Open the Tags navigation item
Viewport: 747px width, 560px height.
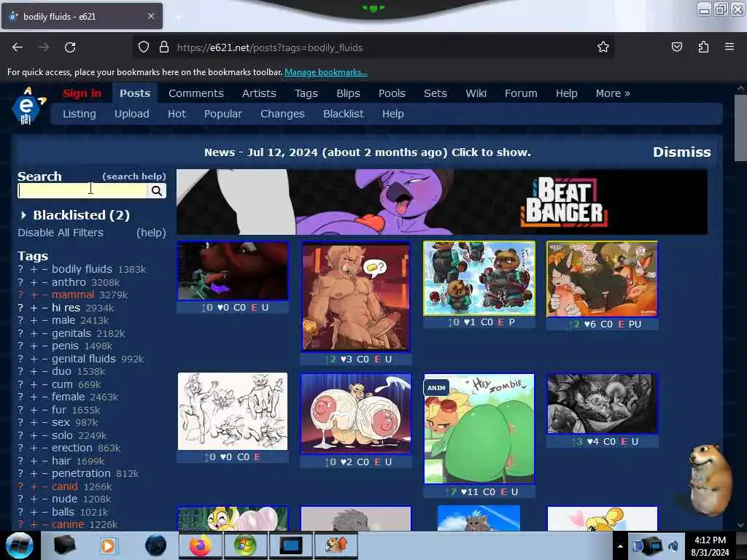tap(306, 93)
